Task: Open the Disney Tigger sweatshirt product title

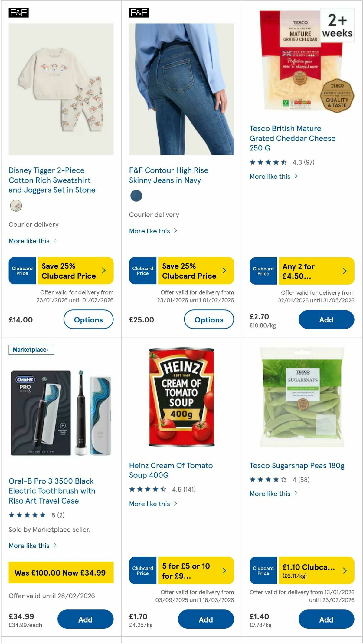Action: coord(52,180)
